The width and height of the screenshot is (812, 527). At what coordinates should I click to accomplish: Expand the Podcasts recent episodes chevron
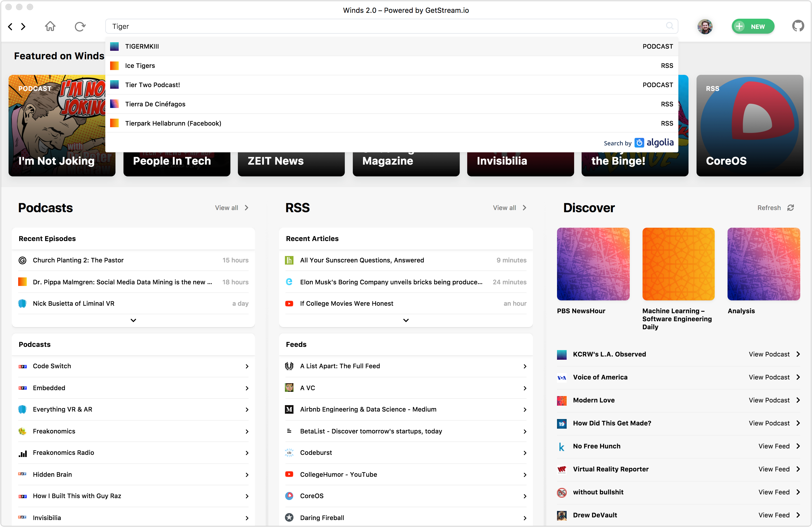coord(133,319)
